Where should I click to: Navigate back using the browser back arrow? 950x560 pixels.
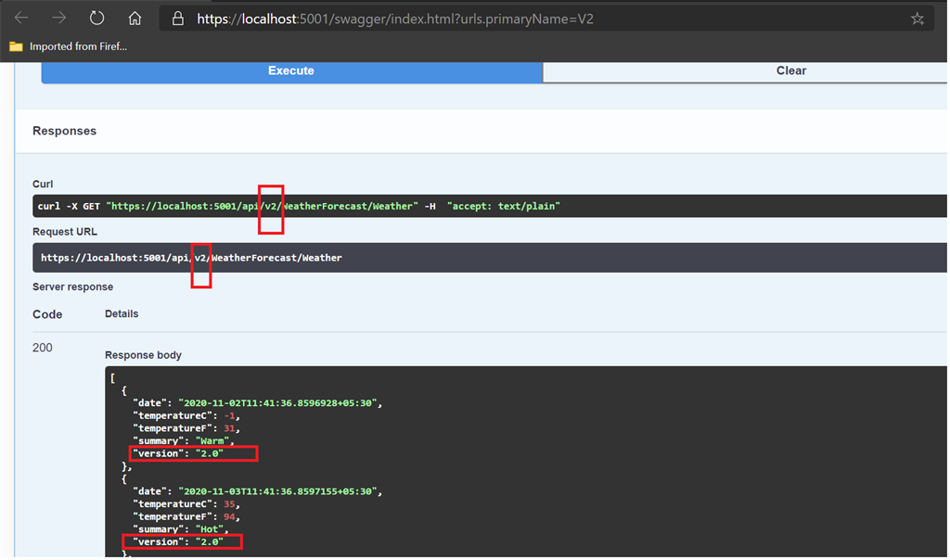20,18
